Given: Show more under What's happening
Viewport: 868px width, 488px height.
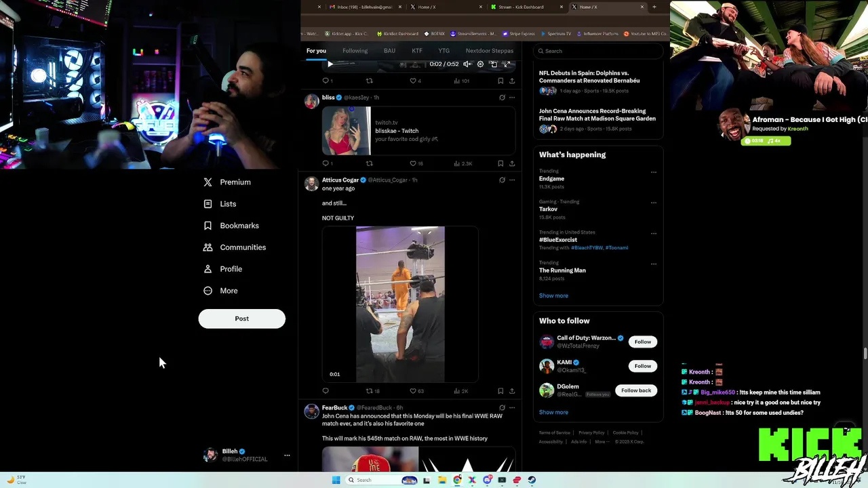Looking at the screenshot, I should pyautogui.click(x=553, y=296).
